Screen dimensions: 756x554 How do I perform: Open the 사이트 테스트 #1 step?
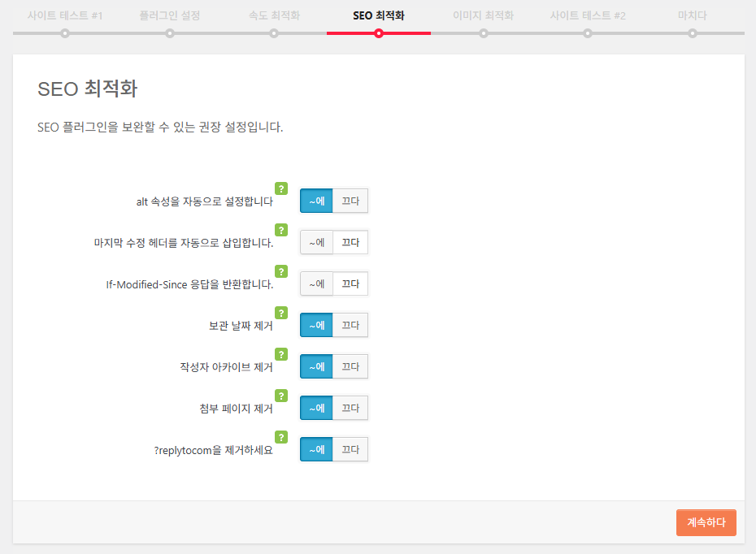coord(63,34)
